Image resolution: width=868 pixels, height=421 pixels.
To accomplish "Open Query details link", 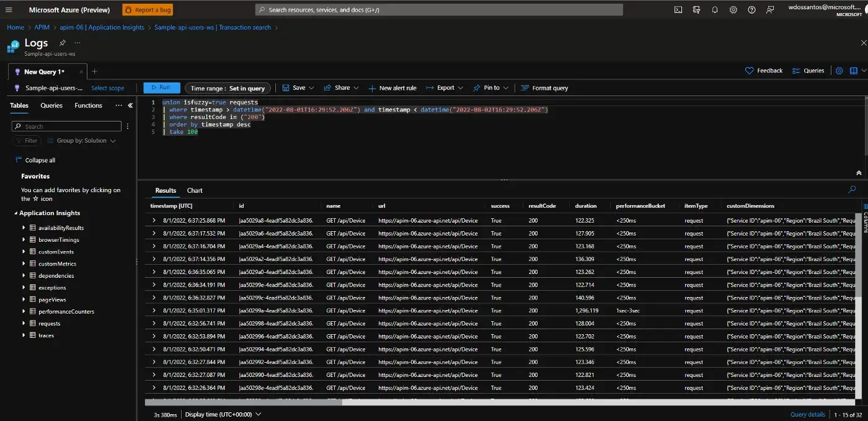I will pyautogui.click(x=808, y=414).
